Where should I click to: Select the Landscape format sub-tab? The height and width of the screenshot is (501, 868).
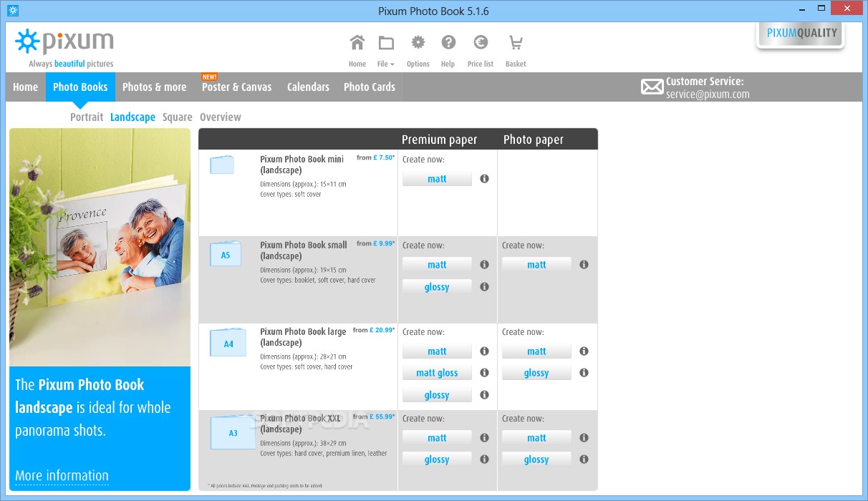click(132, 117)
